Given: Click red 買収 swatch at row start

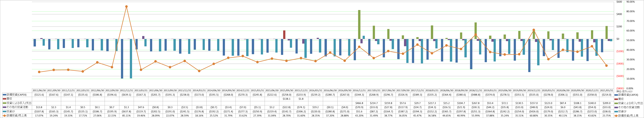Looking at the screenshot, I should click(4, 99).
